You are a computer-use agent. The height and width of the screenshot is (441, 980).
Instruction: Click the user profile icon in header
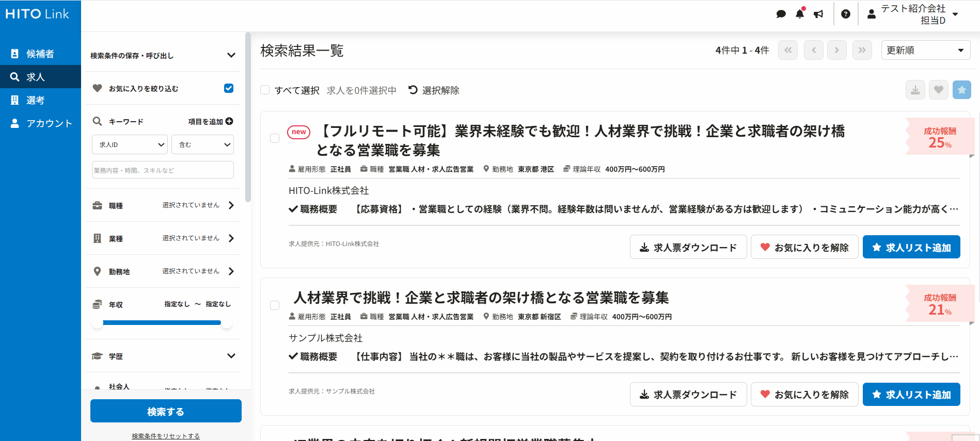pyautogui.click(x=872, y=14)
